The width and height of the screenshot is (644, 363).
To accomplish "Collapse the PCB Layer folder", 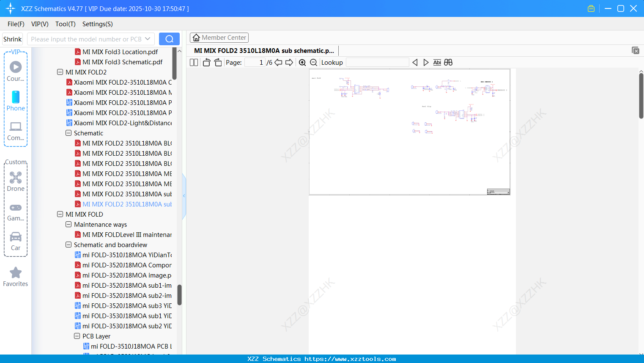I will (77, 336).
